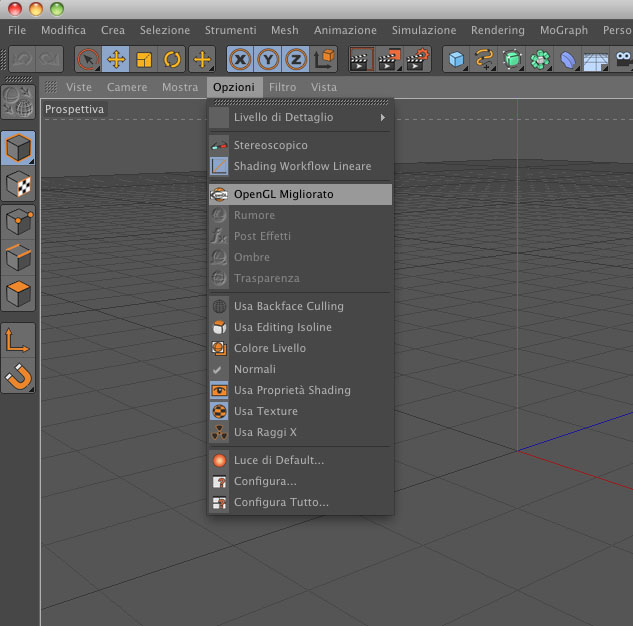Close the open Opzioni menu

[x=234, y=87]
